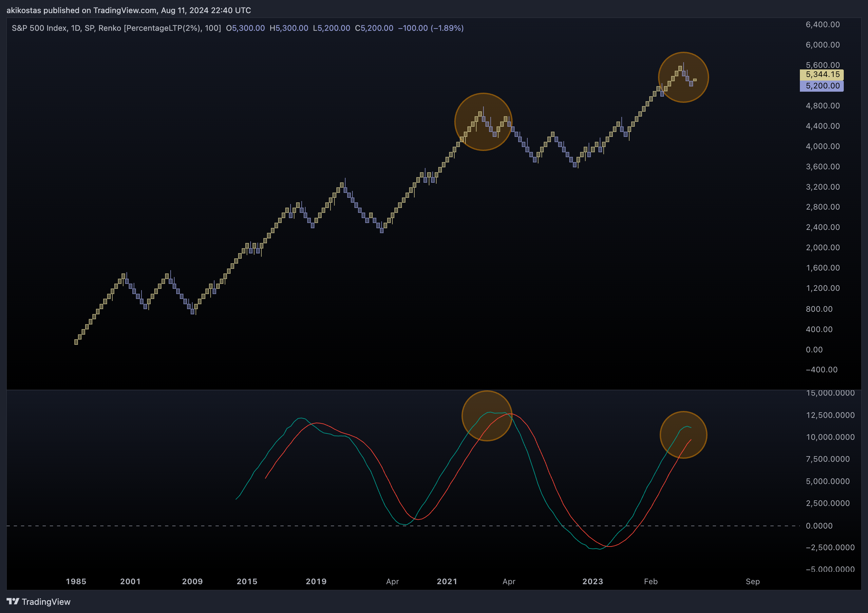This screenshot has height=613, width=868.
Task: Click the 2009 time axis label
Action: coord(192,582)
